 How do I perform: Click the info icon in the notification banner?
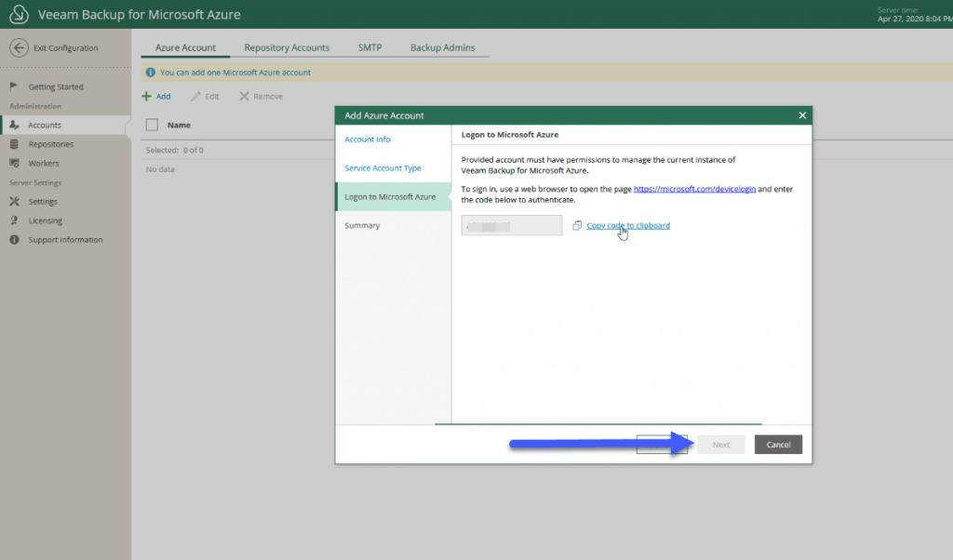[x=150, y=73]
